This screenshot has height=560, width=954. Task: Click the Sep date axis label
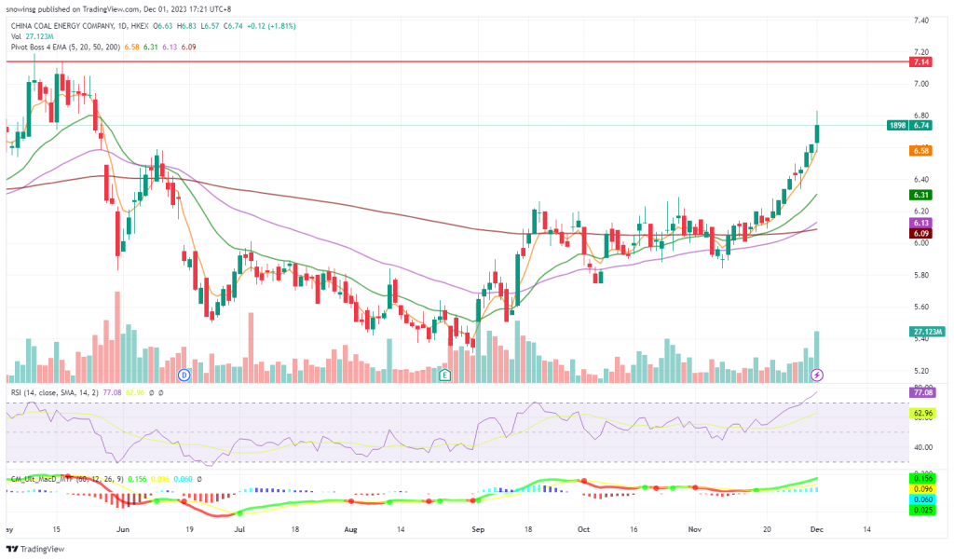(x=478, y=529)
